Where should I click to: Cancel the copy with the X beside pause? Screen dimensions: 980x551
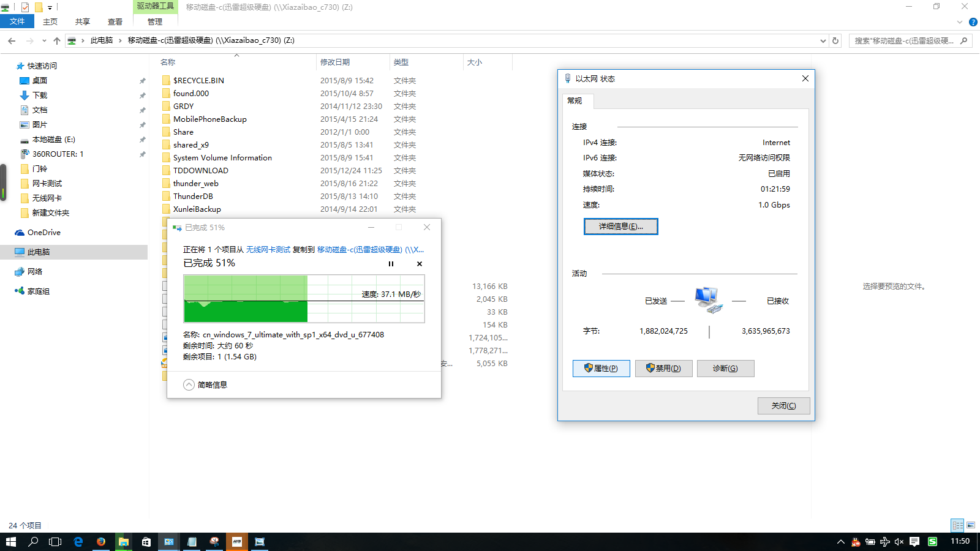[420, 264]
